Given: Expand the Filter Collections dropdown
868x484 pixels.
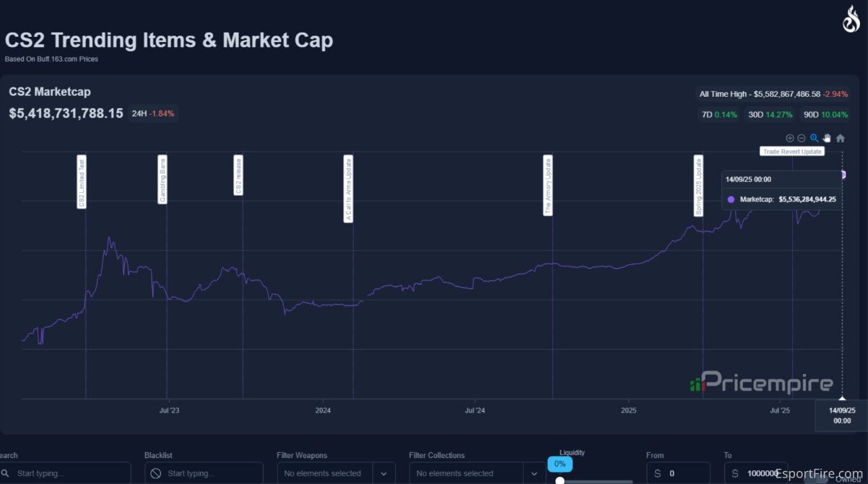Looking at the screenshot, I should pos(536,473).
